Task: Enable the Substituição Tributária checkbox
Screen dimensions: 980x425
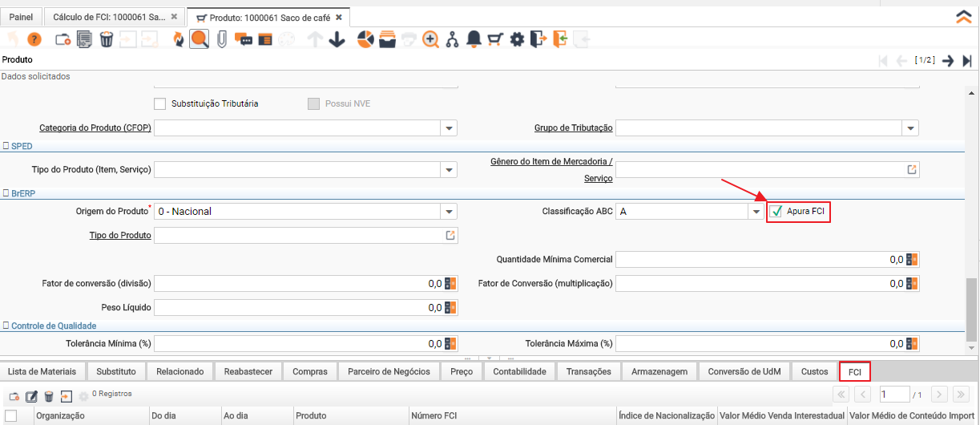Action: (159, 103)
